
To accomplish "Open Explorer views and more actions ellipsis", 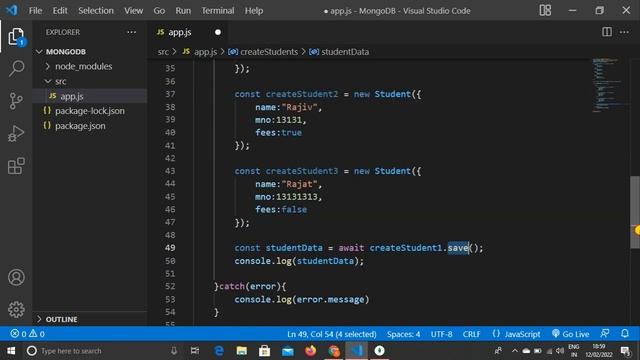I will pos(131,32).
